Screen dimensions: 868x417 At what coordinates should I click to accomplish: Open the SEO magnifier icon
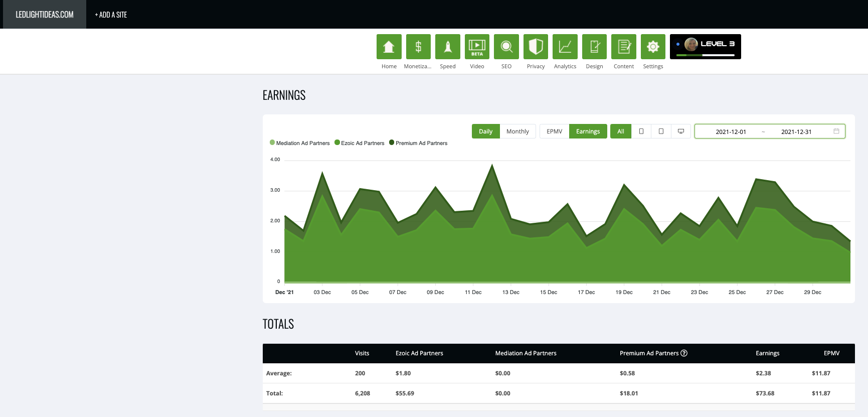coord(506,47)
